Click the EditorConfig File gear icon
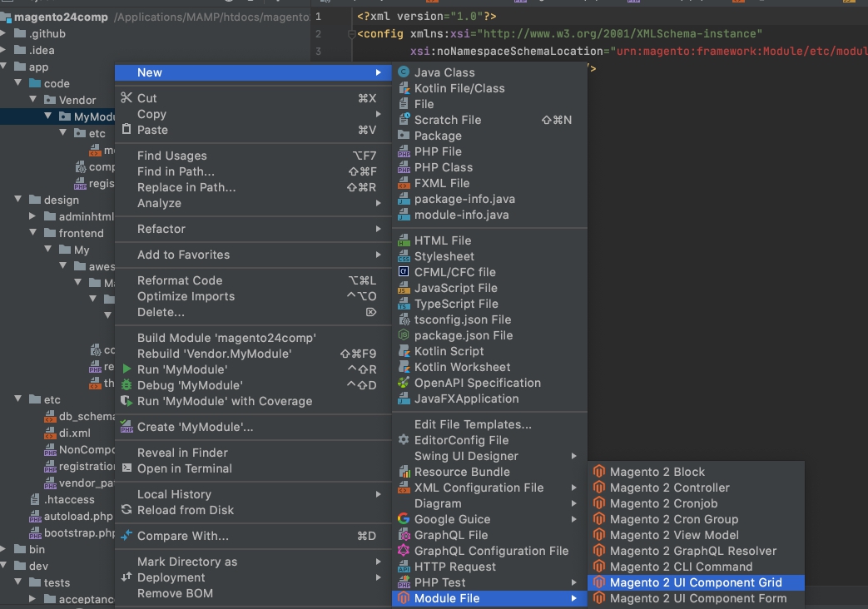The width and height of the screenshot is (868, 609). click(404, 440)
